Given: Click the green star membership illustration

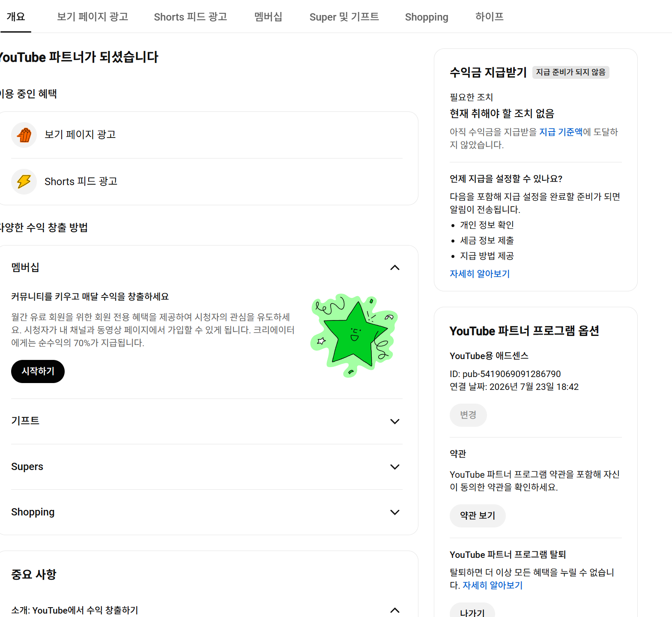Looking at the screenshot, I should (354, 335).
